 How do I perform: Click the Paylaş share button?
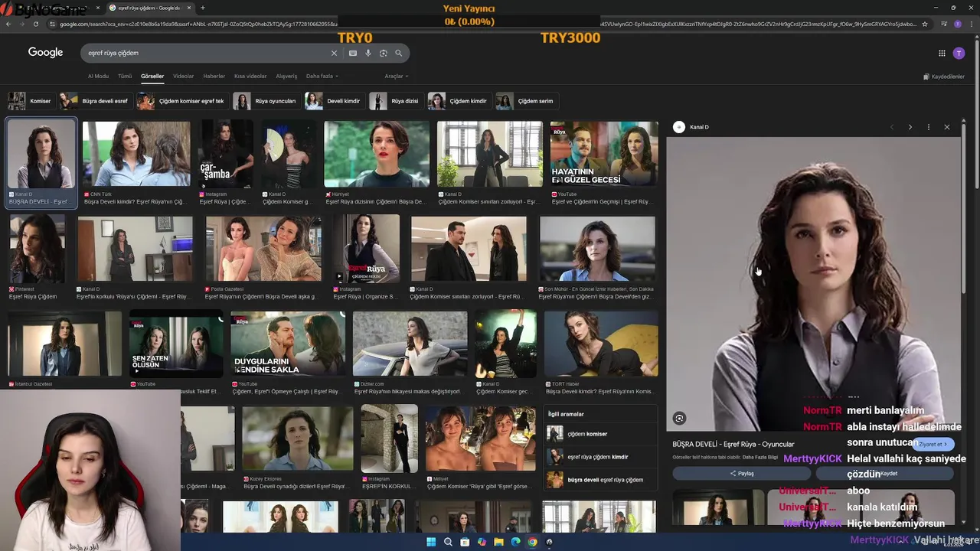[x=742, y=474]
